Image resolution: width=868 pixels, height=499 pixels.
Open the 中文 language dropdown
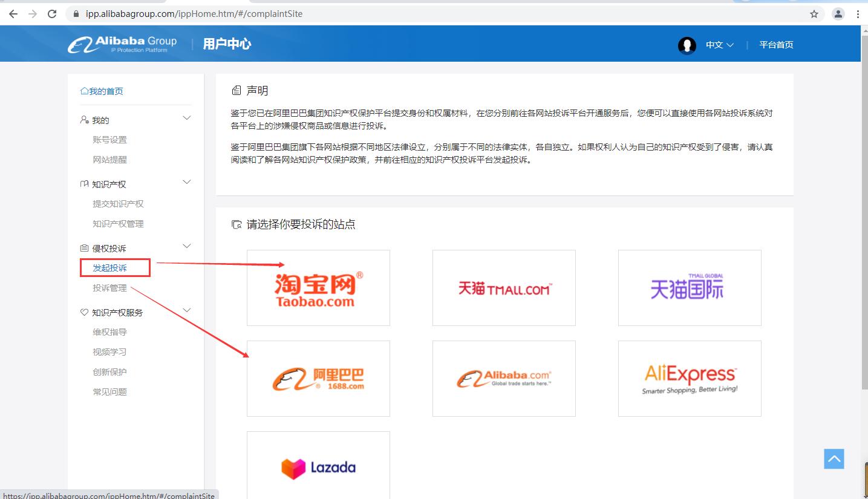pyautogui.click(x=719, y=45)
